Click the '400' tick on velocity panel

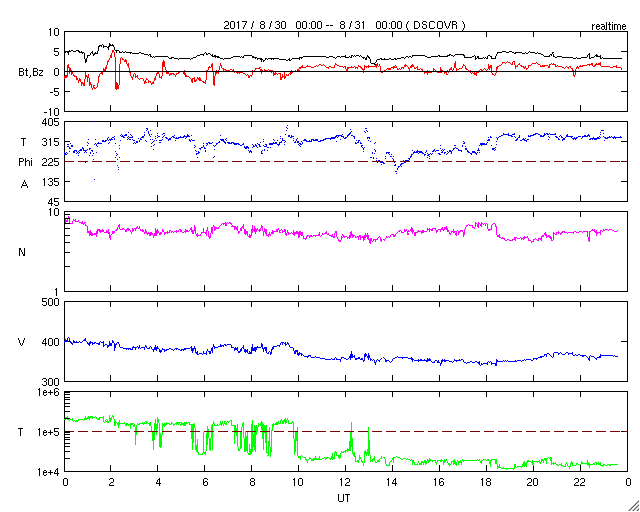click(51, 342)
